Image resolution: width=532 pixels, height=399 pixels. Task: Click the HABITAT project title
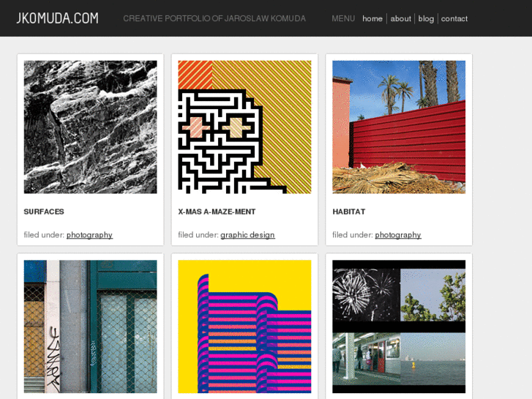pyautogui.click(x=349, y=212)
